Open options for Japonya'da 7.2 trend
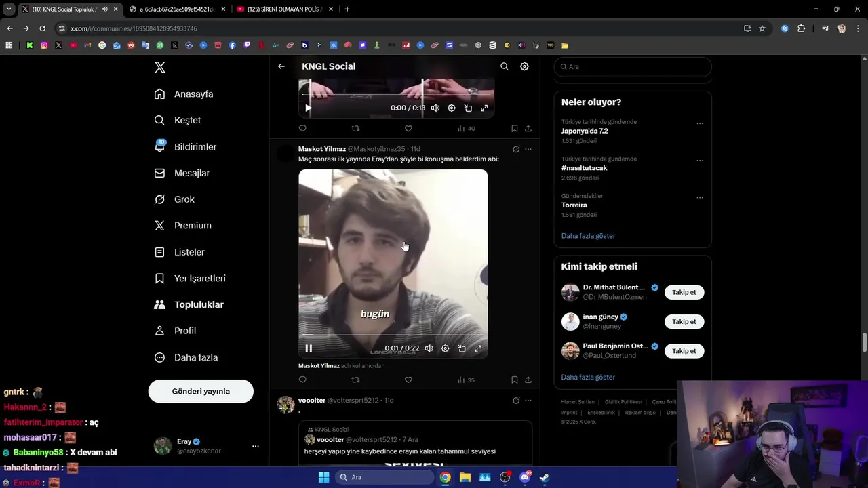Image resolution: width=868 pixels, height=488 pixels. (700, 124)
